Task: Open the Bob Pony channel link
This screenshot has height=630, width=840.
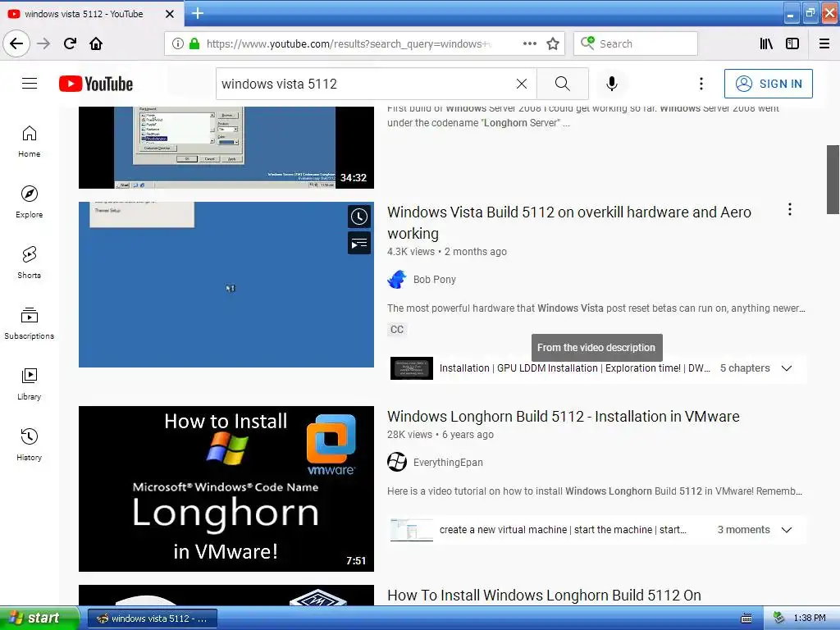Action: click(x=435, y=279)
